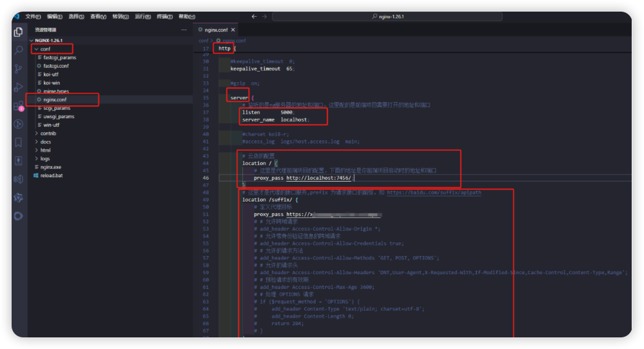Click 'server_name localhost;' code text
The image size is (644, 349).
click(x=276, y=120)
